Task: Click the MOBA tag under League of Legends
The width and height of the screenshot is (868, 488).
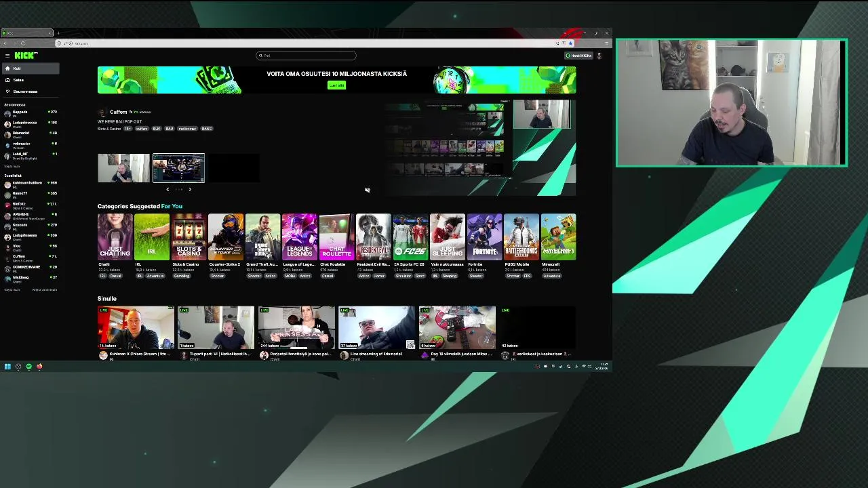Action: (289, 276)
